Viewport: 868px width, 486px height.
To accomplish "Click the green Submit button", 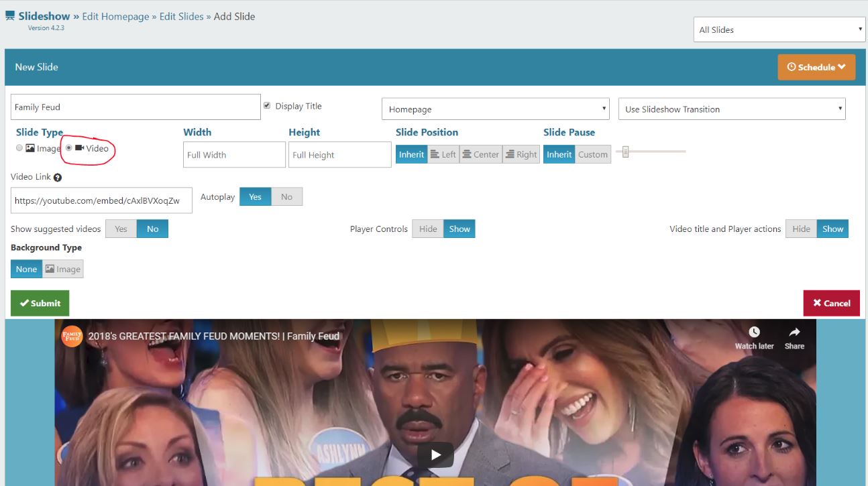I will tap(40, 303).
